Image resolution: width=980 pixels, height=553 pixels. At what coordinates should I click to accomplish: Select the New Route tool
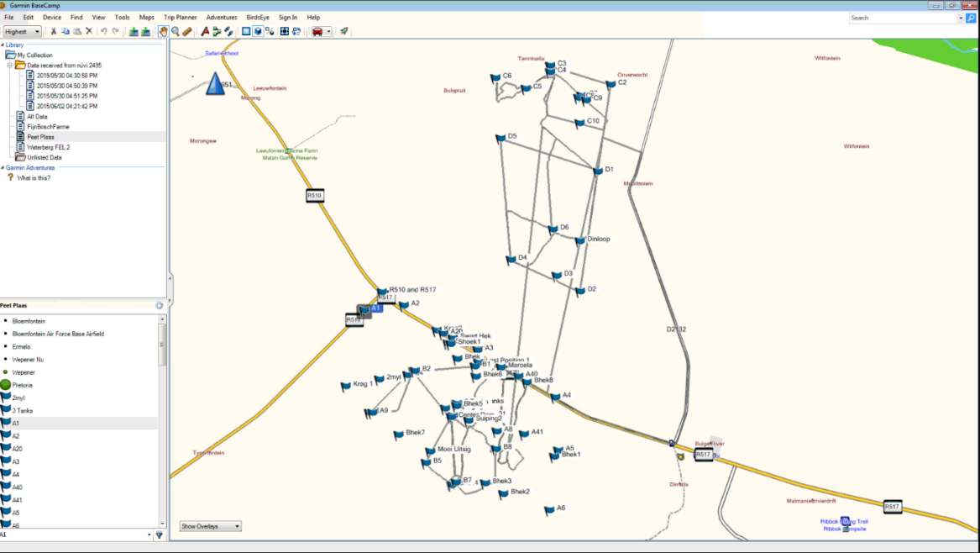pos(217,31)
